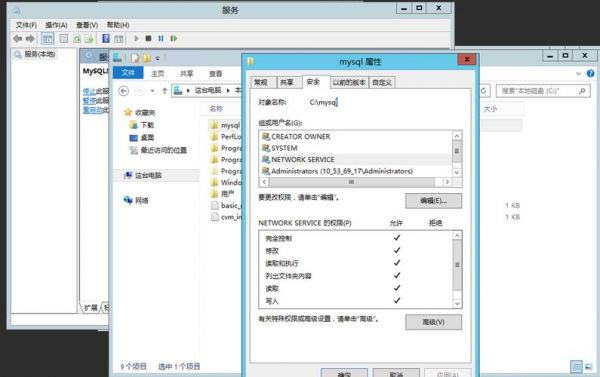Select 网络 in Explorer navigation pane
Image resolution: width=600 pixels, height=377 pixels.
142,201
